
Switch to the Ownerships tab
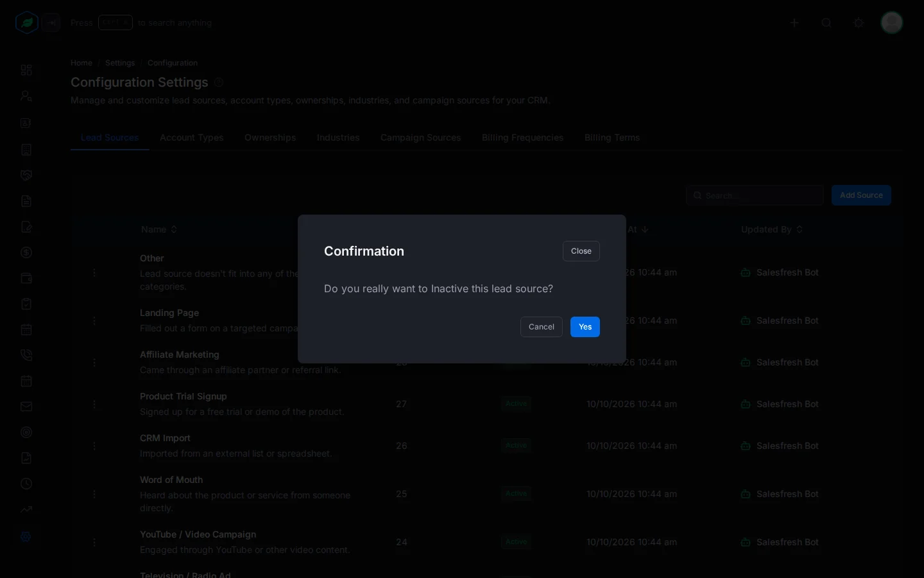point(270,137)
